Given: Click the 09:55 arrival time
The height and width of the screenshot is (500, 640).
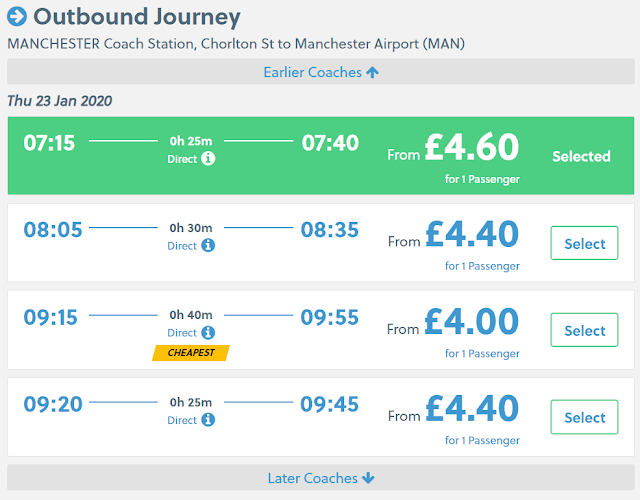Looking at the screenshot, I should (330, 317).
